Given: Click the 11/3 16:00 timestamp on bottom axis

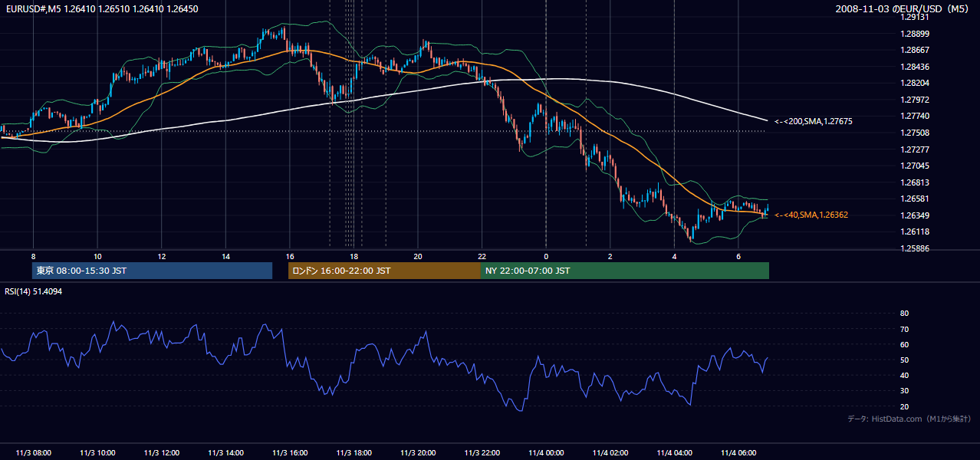Looking at the screenshot, I should coord(290,452).
